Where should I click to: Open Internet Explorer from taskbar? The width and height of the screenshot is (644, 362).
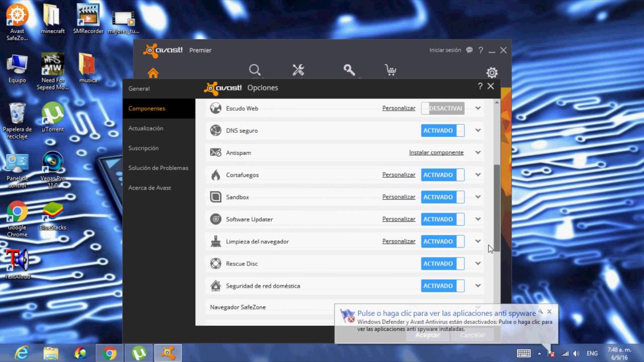point(22,353)
